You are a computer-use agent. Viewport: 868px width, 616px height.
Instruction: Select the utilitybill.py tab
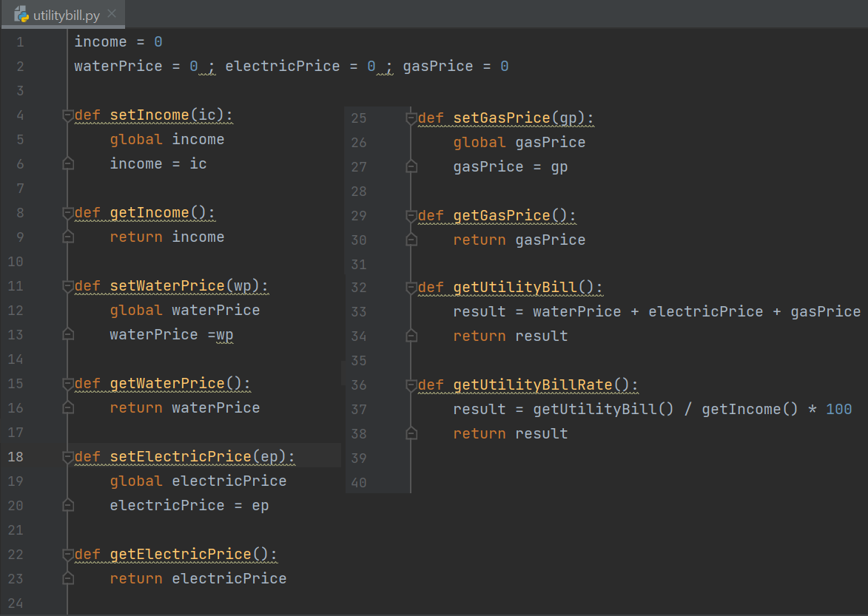point(63,14)
